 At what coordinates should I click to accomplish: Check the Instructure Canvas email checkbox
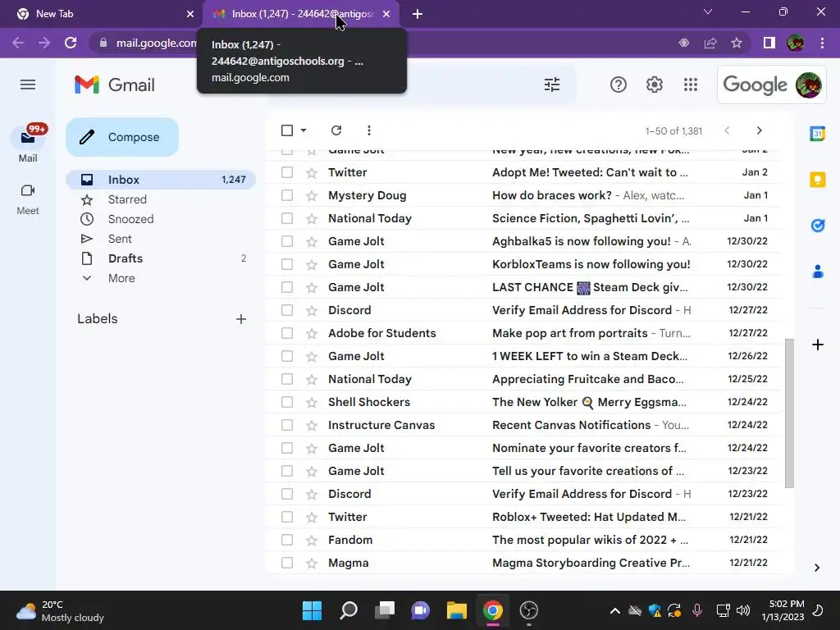pyautogui.click(x=287, y=426)
